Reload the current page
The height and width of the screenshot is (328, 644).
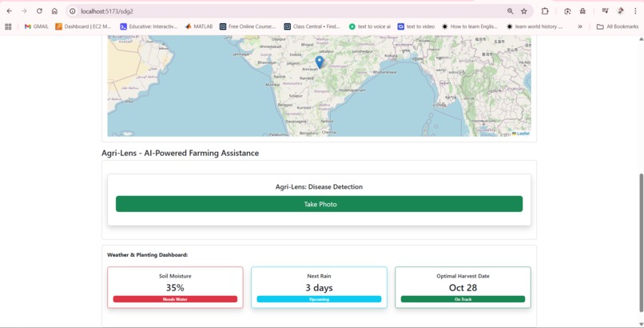tap(39, 11)
